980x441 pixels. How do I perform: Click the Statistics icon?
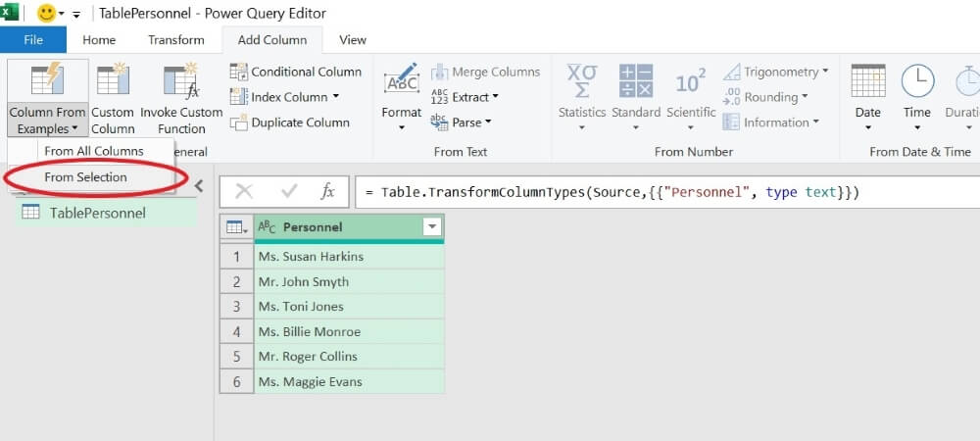pos(582,80)
